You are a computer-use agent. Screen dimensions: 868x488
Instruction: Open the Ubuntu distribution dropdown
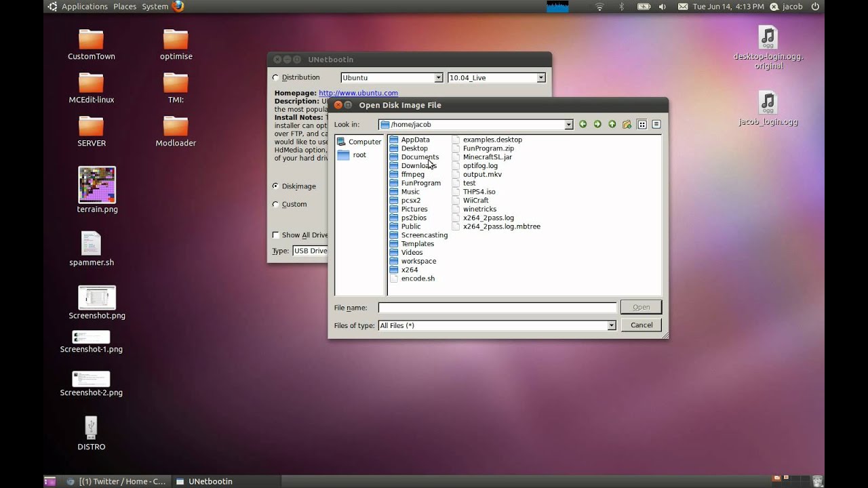[392, 77]
